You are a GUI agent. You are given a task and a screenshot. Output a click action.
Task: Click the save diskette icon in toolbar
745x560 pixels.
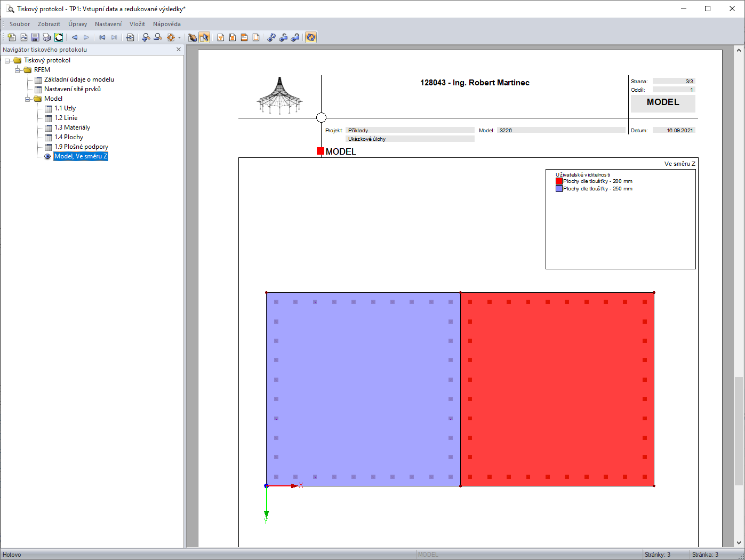coord(35,37)
